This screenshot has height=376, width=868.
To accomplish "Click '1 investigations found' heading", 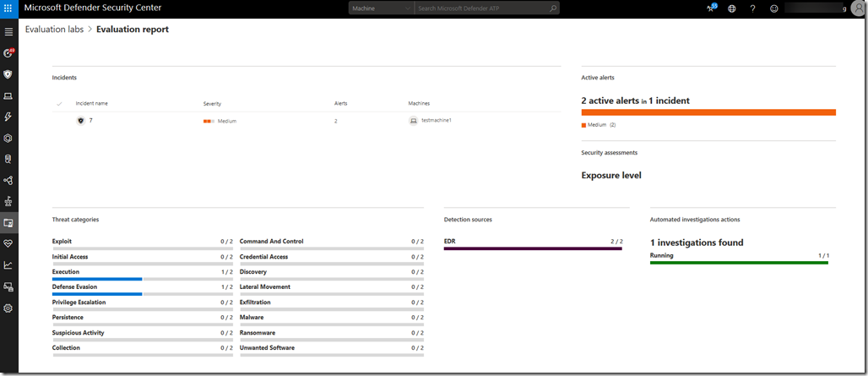I will point(697,242).
